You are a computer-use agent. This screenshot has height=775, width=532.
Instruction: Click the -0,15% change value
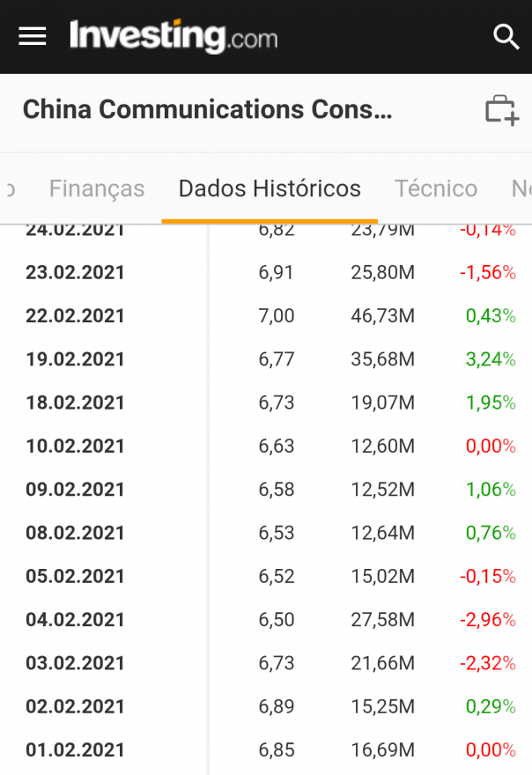click(x=487, y=576)
